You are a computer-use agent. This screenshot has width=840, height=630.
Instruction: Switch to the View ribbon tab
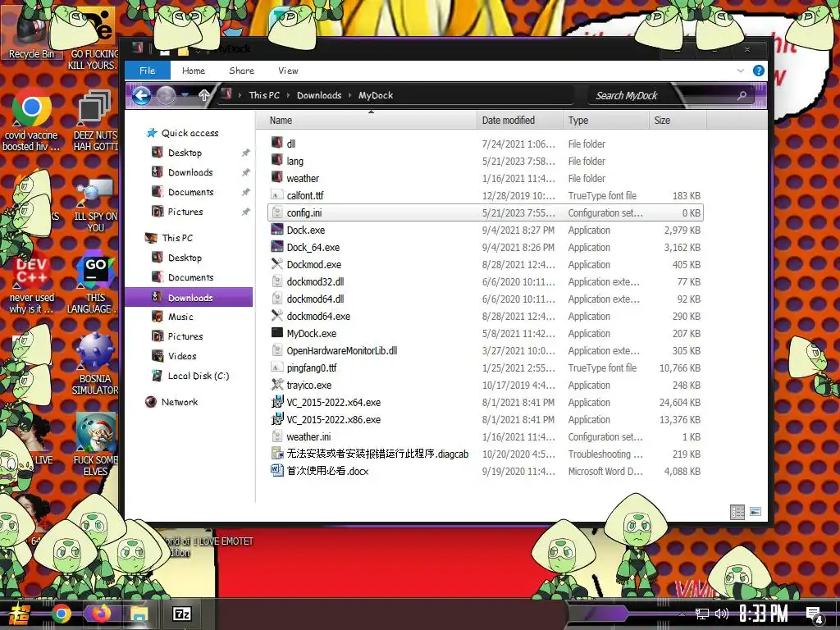tap(288, 71)
